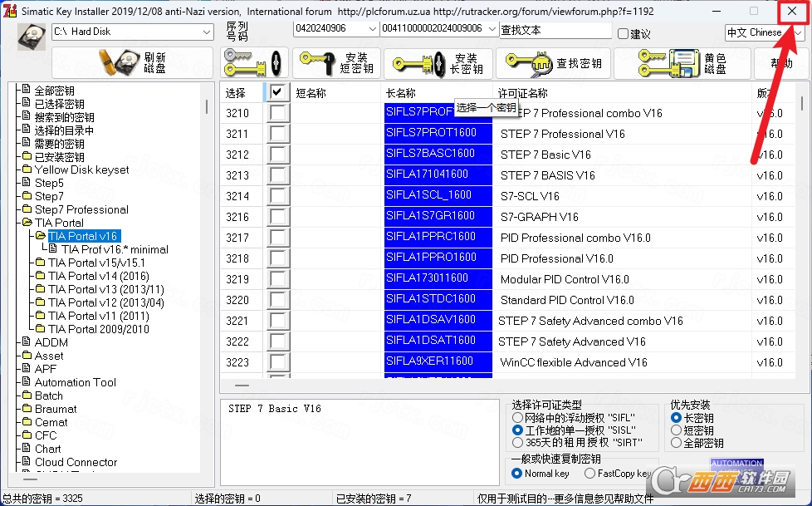Click the ADDM document icon
The width and height of the screenshot is (812, 506).
[x=27, y=341]
